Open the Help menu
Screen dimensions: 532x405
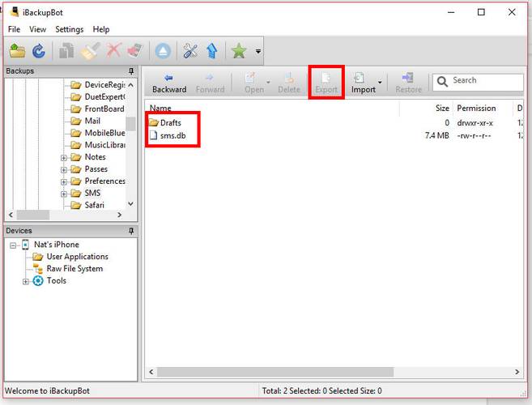(x=101, y=29)
